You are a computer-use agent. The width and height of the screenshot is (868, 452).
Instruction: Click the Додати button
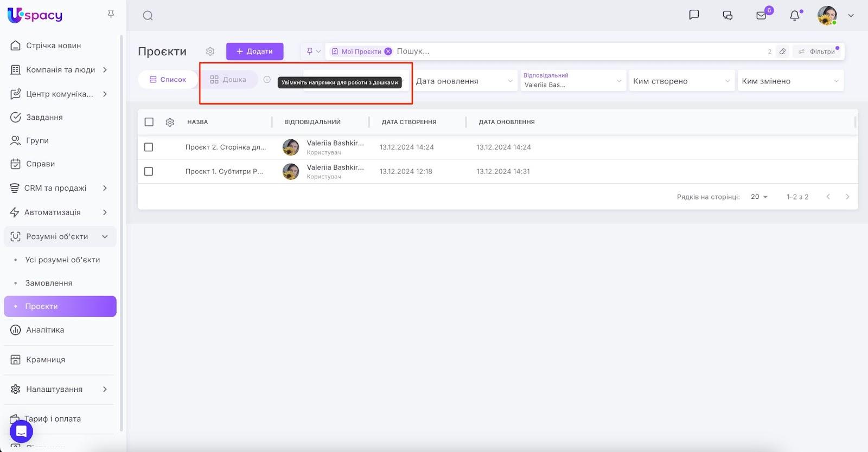click(254, 51)
